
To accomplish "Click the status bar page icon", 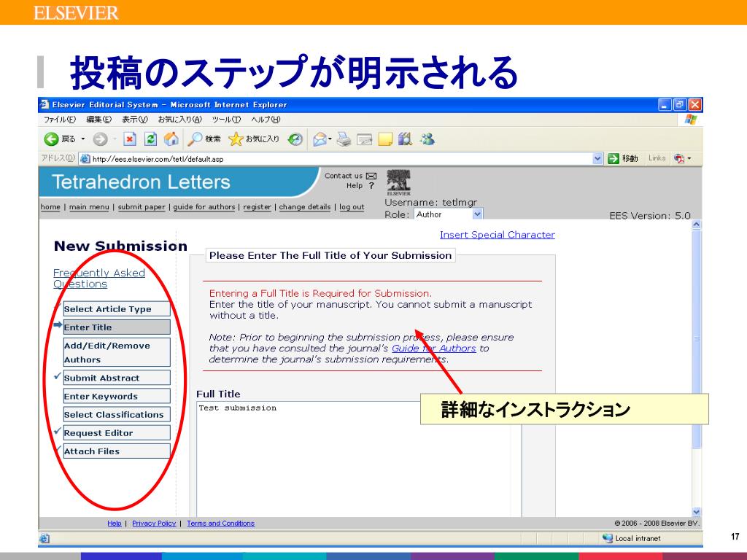I will tap(44, 539).
